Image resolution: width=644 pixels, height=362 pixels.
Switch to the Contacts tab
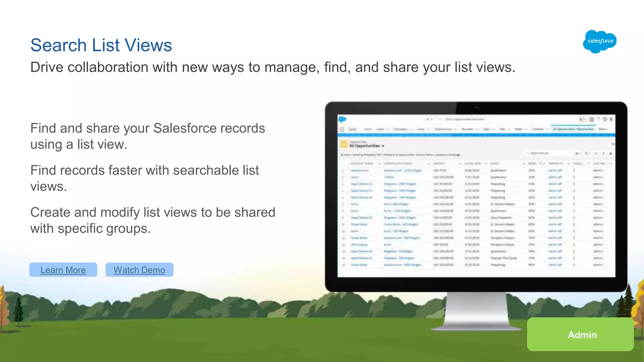[538, 129]
